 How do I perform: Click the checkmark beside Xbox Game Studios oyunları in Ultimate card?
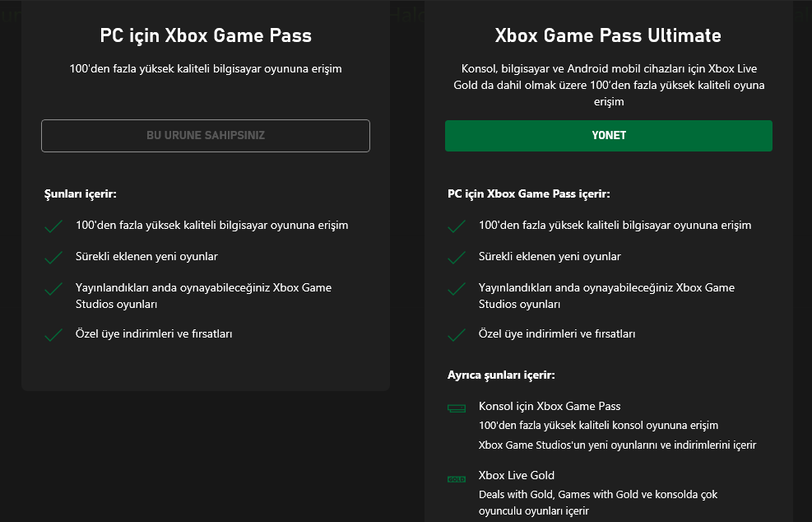[x=457, y=289]
